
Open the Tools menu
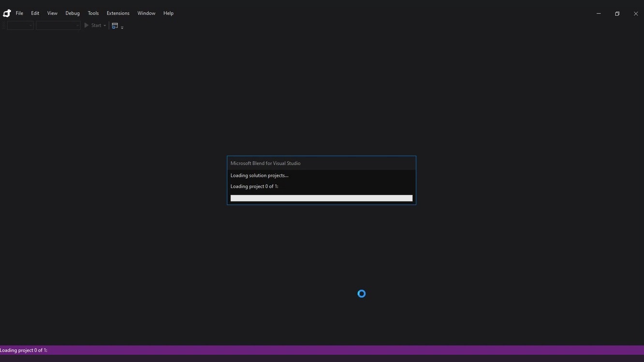tap(93, 13)
